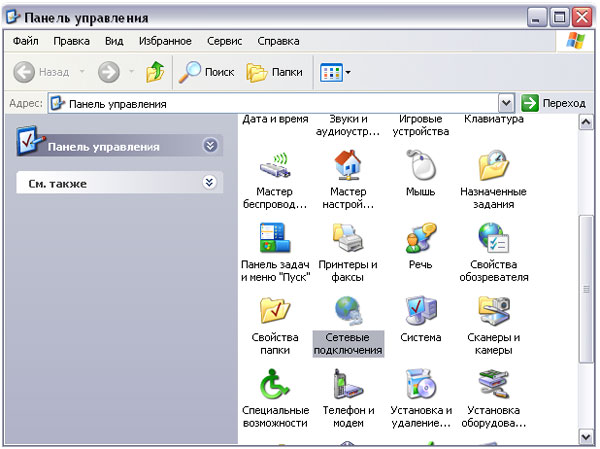Click the Панель управления sidebar panel icon

coord(29,140)
